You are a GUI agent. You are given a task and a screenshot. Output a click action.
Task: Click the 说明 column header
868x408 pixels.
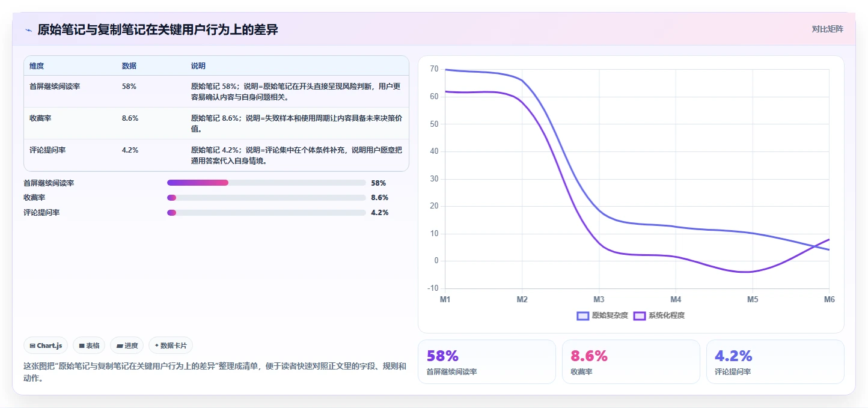[198, 66]
